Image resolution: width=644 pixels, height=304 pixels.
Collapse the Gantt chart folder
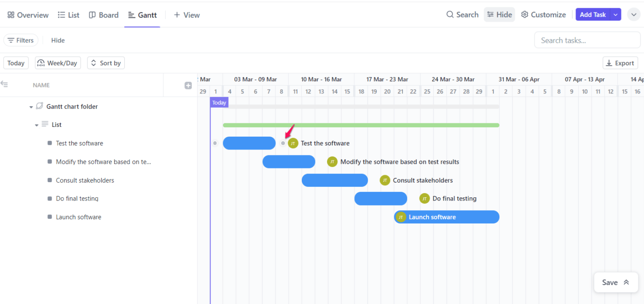(x=31, y=107)
